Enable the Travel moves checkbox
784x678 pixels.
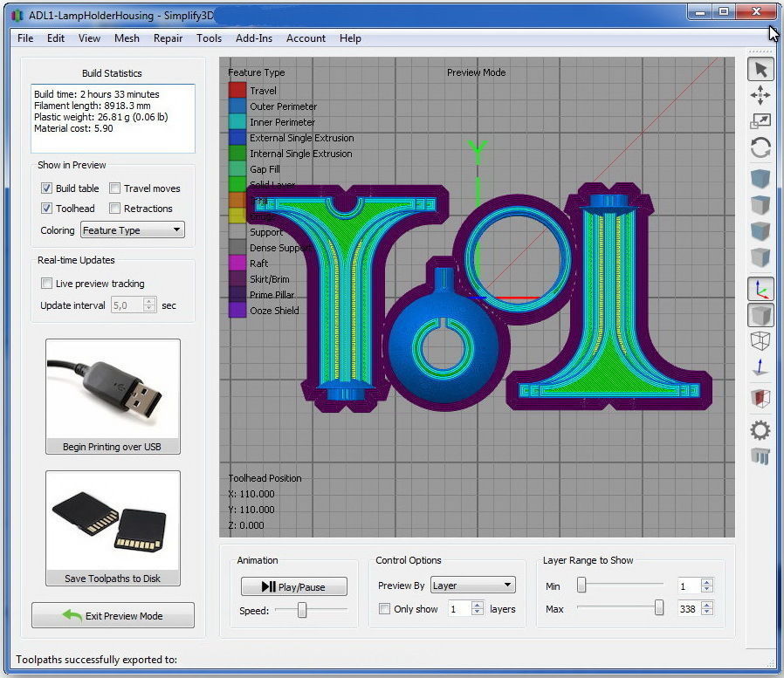[114, 188]
